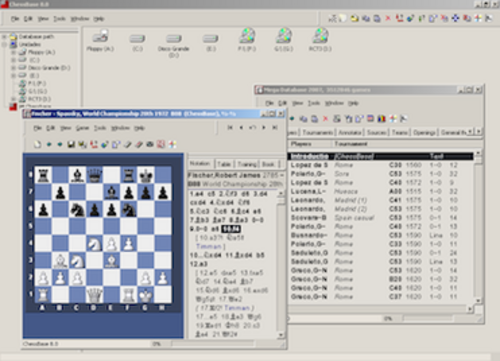Open Floppy (A:) drive icon in main pane
500x361 pixels.
[x=100, y=41]
